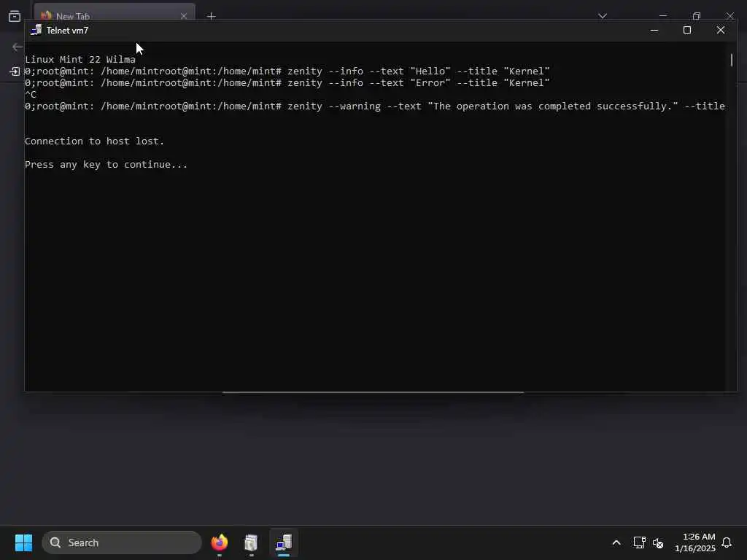This screenshot has width=747, height=560.
Task: Click the zenity "Hello" command line
Action: tap(287, 71)
